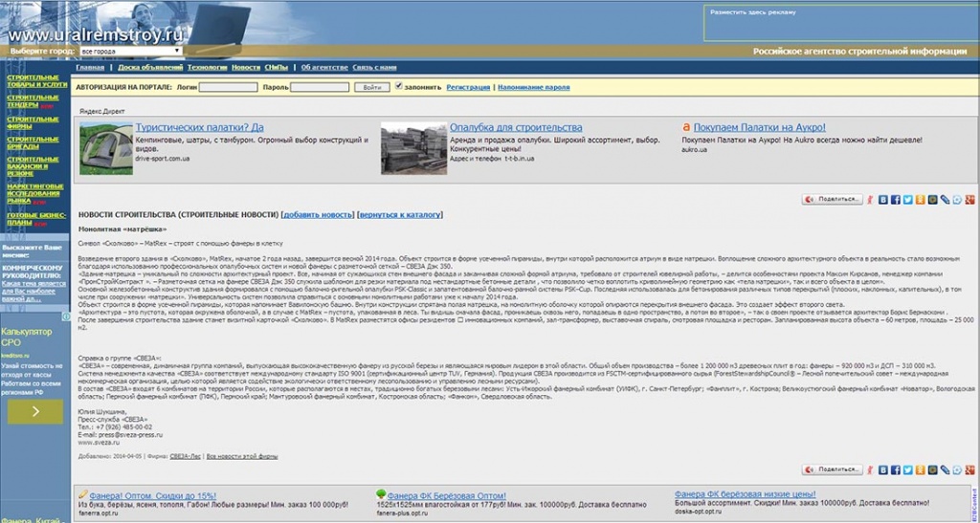Screen dimensions: 980x523
Task: Open 'Туристических палатки? Да' ad link
Action: pos(199,127)
